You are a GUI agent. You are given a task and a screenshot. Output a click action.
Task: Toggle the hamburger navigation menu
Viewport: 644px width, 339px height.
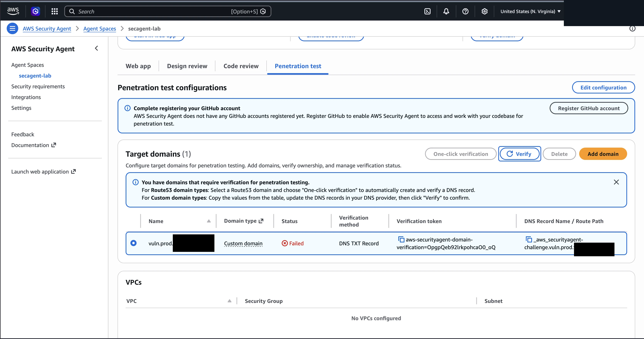click(x=12, y=29)
